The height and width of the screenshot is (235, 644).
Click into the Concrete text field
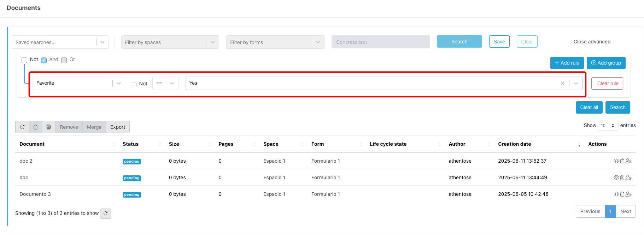point(380,42)
